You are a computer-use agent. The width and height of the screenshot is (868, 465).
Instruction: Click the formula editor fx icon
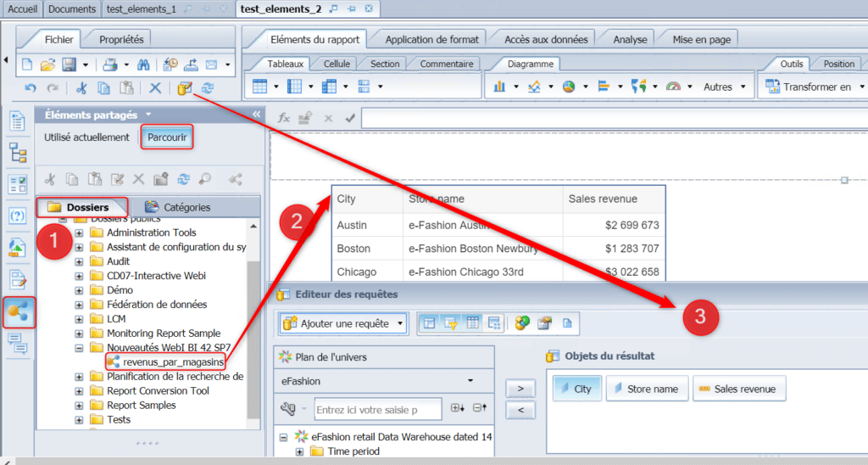285,118
